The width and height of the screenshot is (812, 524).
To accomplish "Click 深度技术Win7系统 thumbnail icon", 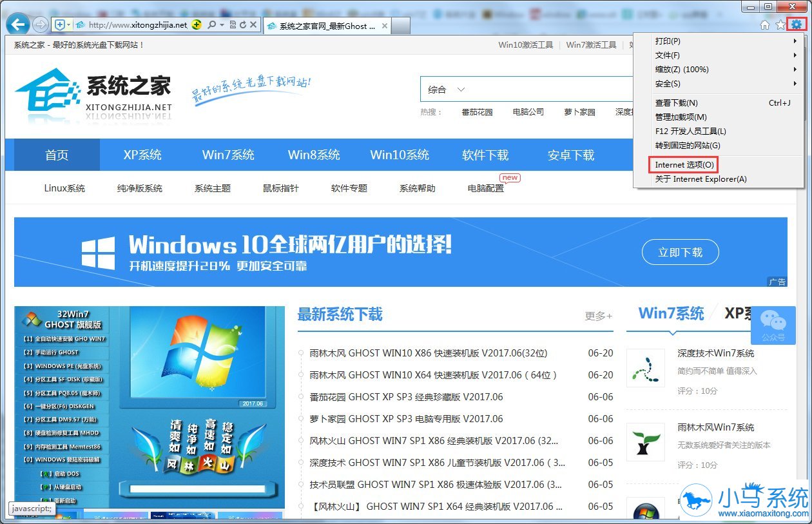I will tap(646, 368).
